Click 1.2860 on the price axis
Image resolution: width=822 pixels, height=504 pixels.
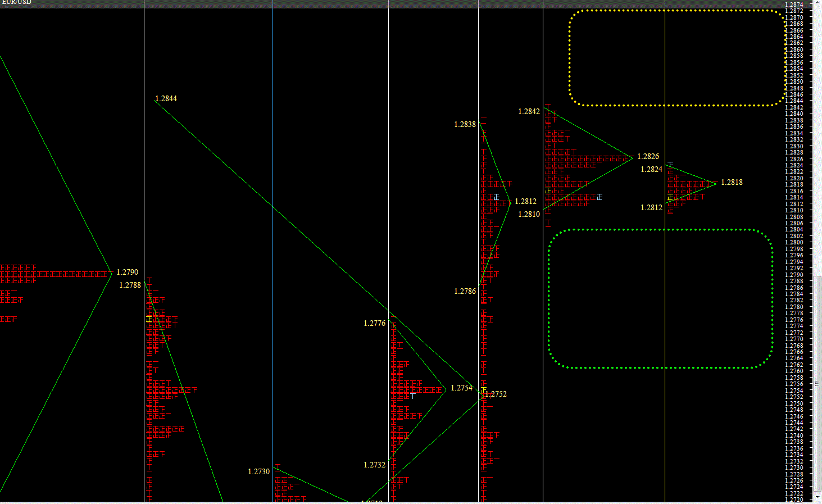[x=794, y=49]
